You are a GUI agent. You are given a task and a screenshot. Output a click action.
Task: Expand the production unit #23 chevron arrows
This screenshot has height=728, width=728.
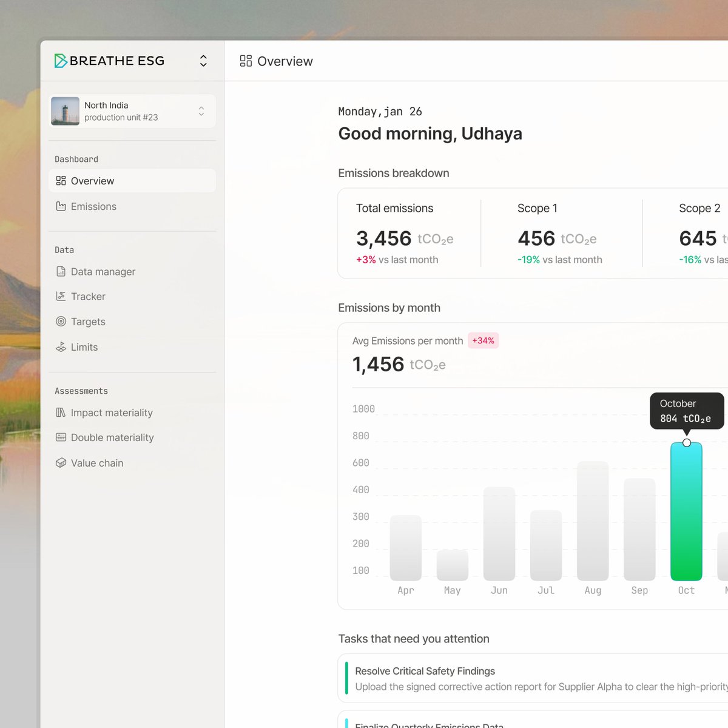[201, 111]
